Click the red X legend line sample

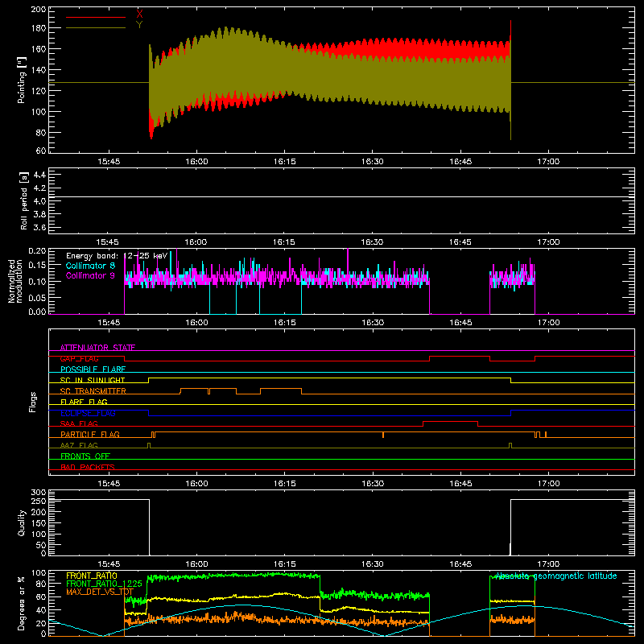tap(96, 17)
